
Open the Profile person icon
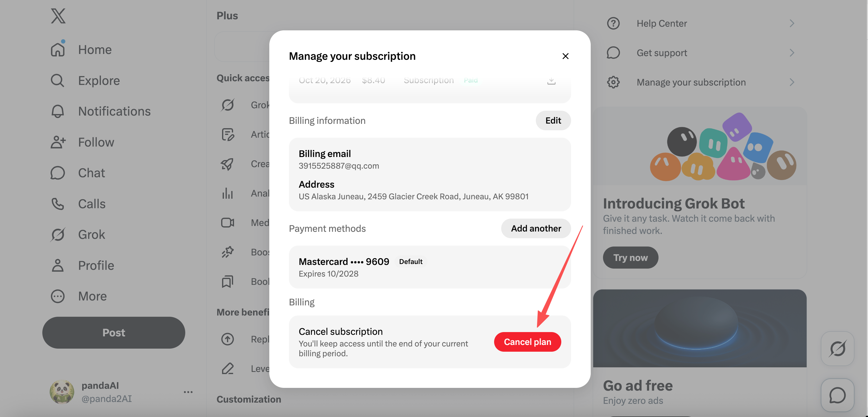click(x=58, y=266)
